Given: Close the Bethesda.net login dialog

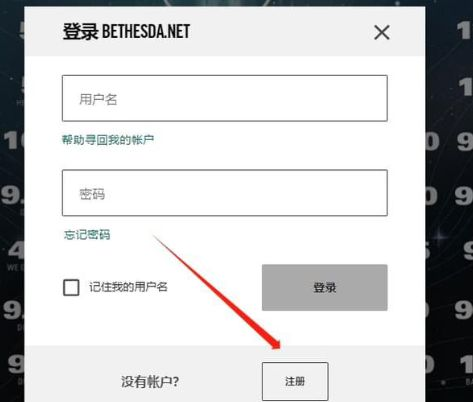Looking at the screenshot, I should 382,32.
